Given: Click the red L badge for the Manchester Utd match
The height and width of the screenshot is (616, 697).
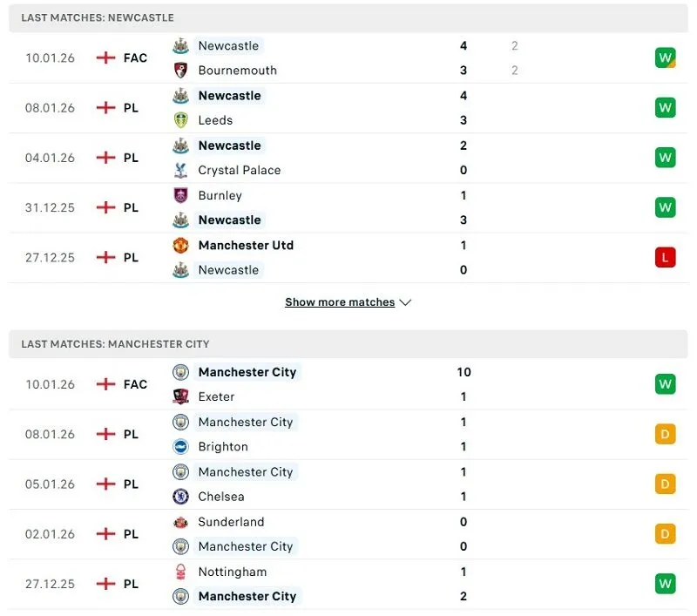Looking at the screenshot, I should tap(665, 257).
